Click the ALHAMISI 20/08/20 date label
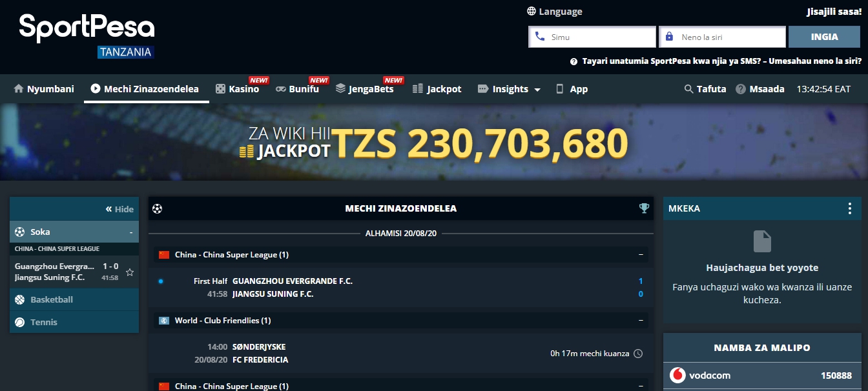This screenshot has width=868, height=391. 401,233
